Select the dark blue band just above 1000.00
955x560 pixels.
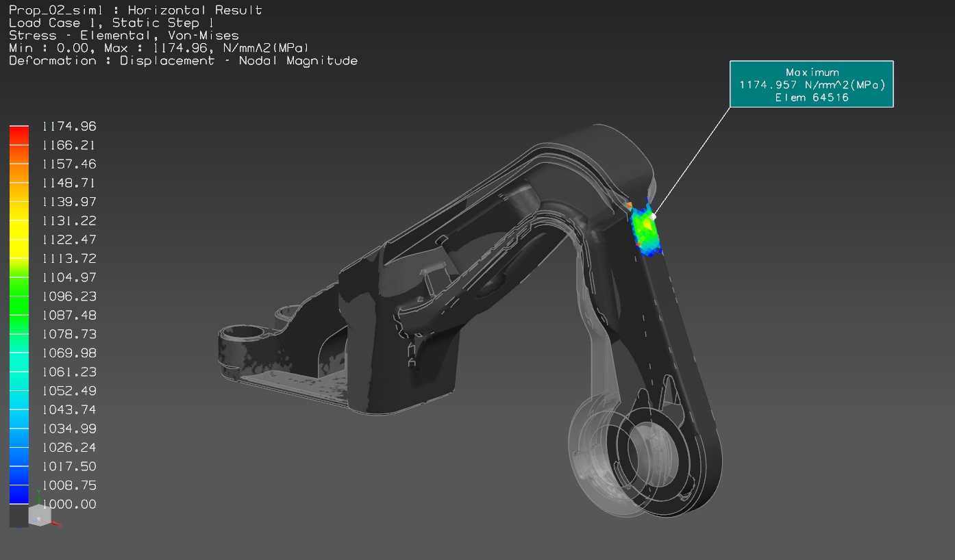pos(19,495)
